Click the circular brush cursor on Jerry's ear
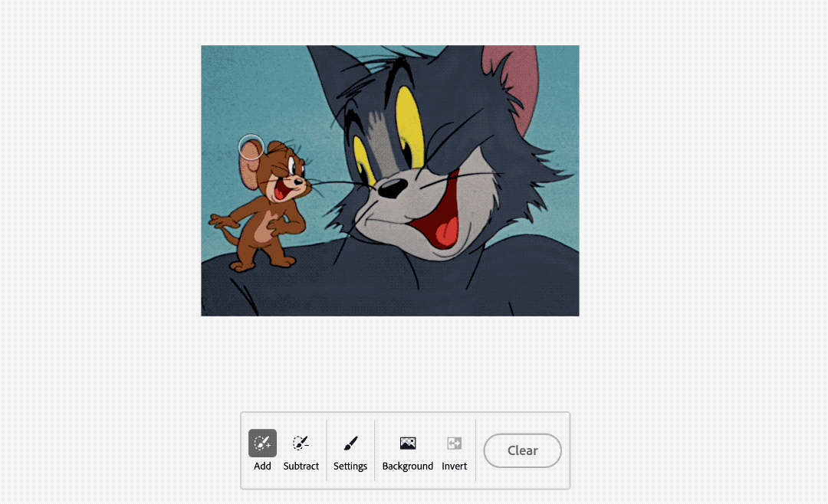 click(x=251, y=146)
